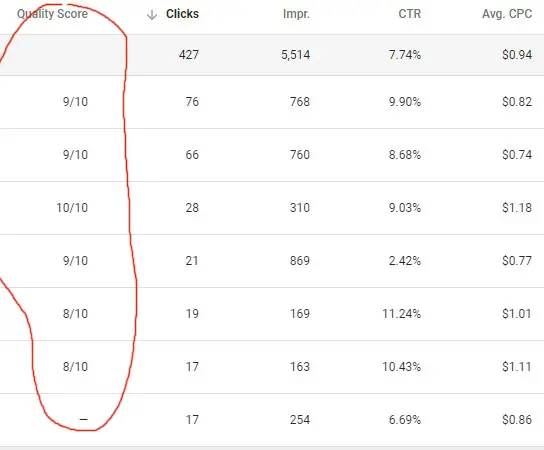Click the 76 clicks cell
The width and height of the screenshot is (544, 450).
pyautogui.click(x=192, y=102)
